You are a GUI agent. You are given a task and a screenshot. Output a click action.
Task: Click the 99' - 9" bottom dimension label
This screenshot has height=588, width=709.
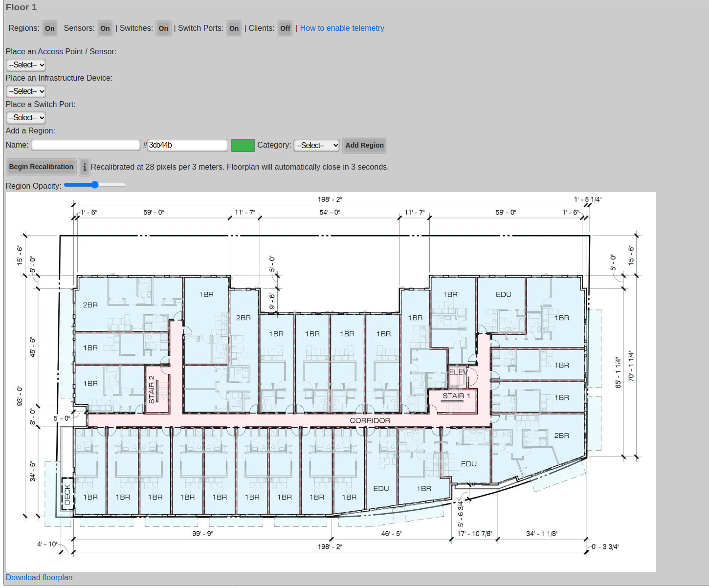point(202,534)
